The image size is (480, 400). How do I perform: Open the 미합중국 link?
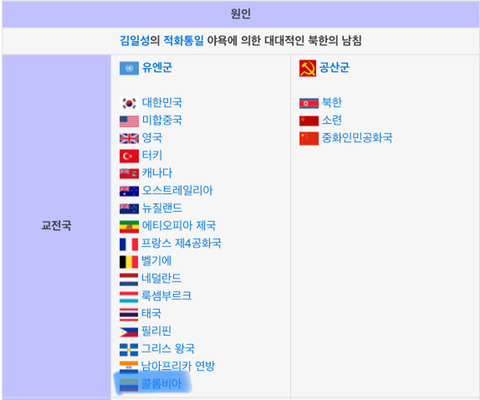pyautogui.click(x=162, y=120)
